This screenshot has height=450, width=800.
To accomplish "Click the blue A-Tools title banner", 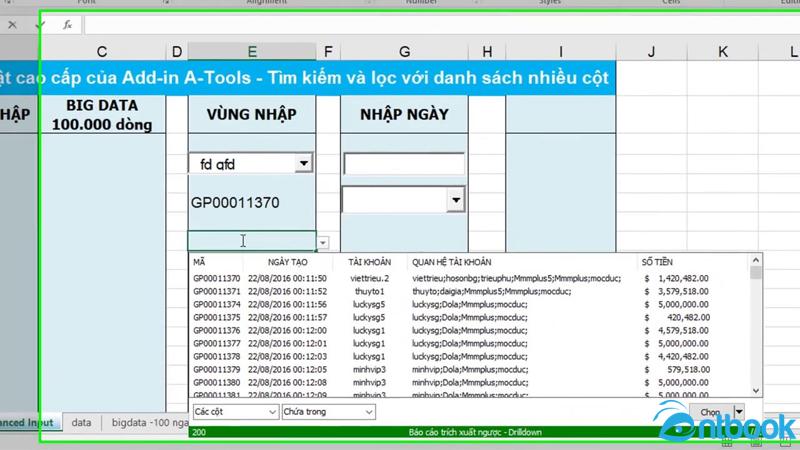I will 308,78.
